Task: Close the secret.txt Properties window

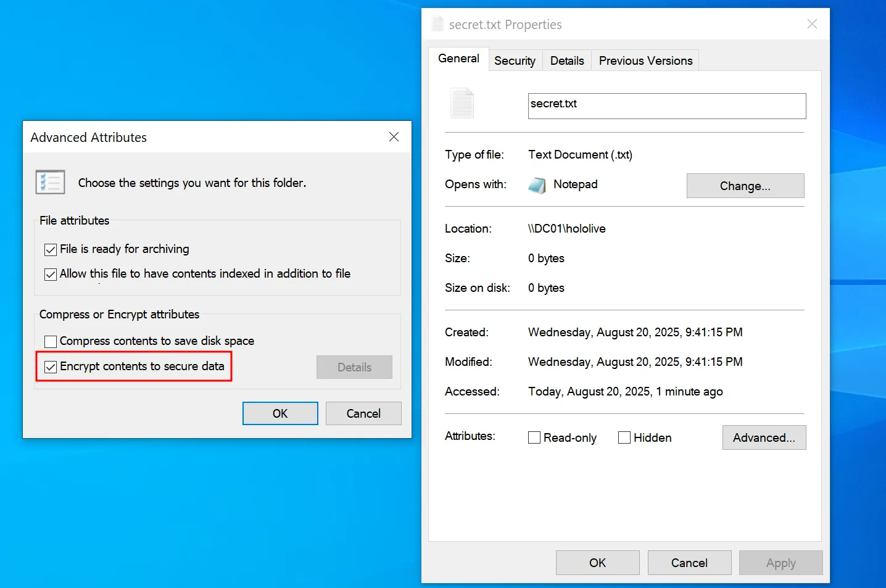Action: point(812,24)
